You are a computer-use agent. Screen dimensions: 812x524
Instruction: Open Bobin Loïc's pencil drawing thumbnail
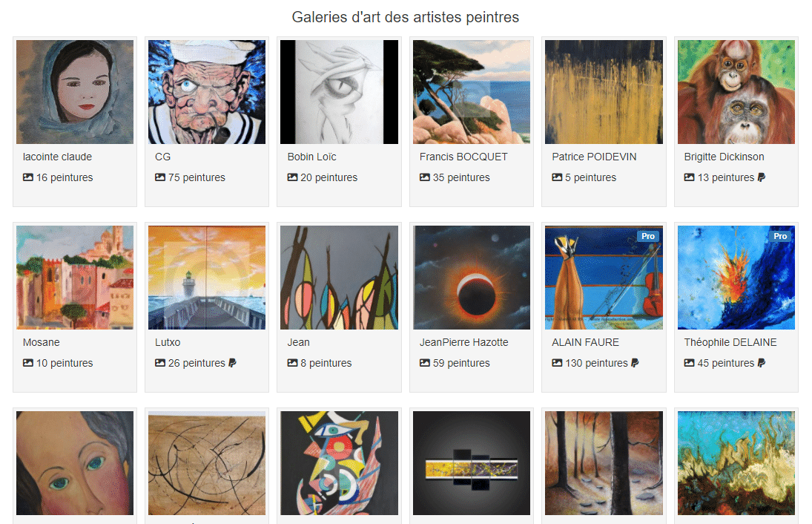click(x=339, y=92)
